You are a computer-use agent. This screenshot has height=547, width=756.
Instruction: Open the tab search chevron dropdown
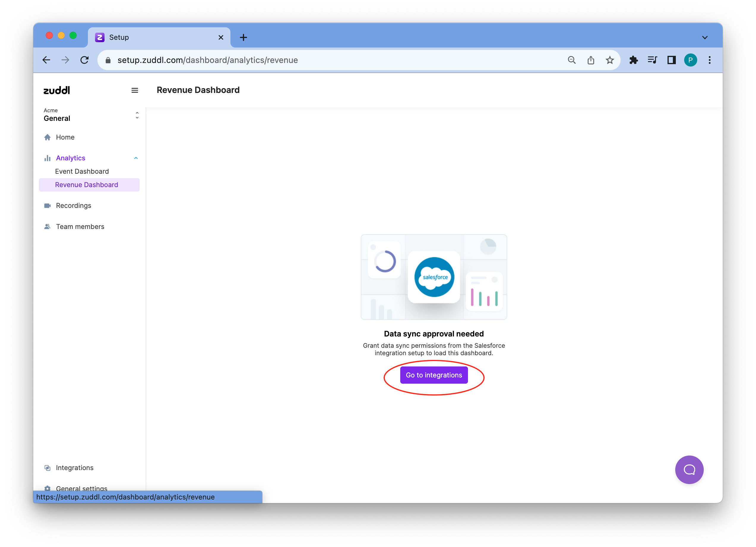pos(704,37)
